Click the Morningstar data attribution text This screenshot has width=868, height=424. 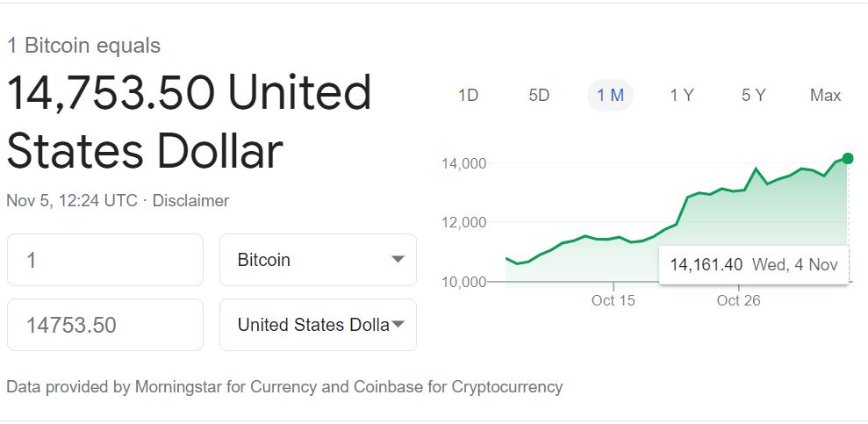coord(283,386)
